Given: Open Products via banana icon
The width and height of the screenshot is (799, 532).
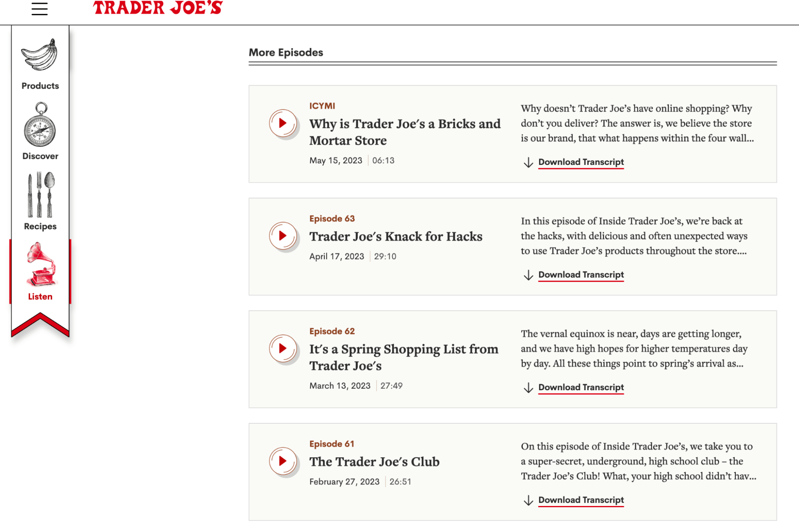Looking at the screenshot, I should pos(40,55).
